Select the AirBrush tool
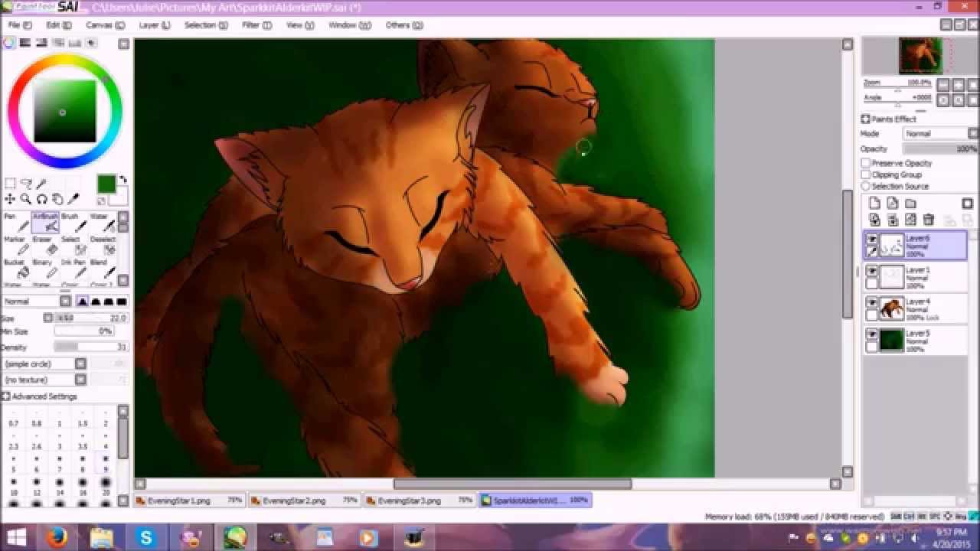The image size is (980, 551). coord(45,223)
